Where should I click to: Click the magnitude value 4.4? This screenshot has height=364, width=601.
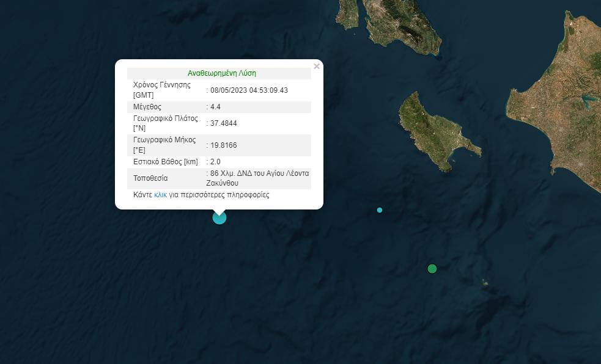coord(215,107)
